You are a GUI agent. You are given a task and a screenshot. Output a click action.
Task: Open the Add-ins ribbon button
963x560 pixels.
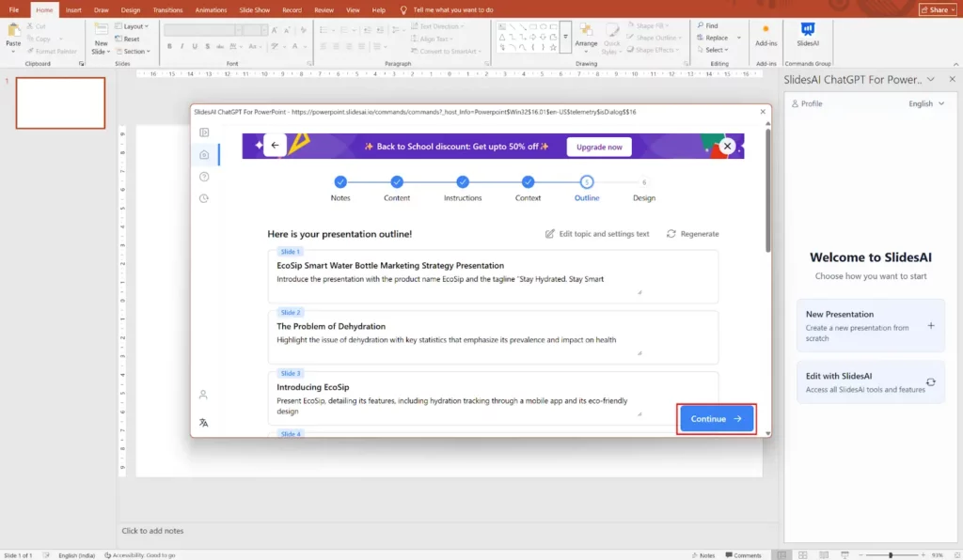(766, 34)
